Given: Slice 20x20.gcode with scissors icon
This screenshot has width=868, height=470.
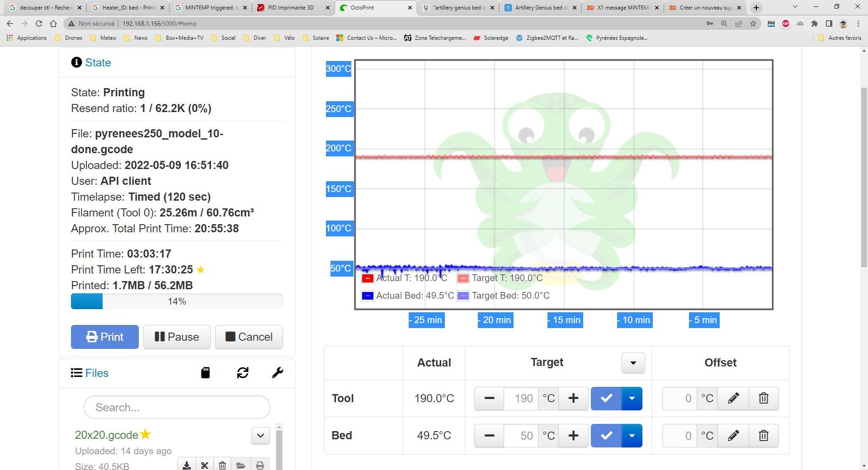Looking at the screenshot, I should click(x=205, y=465).
